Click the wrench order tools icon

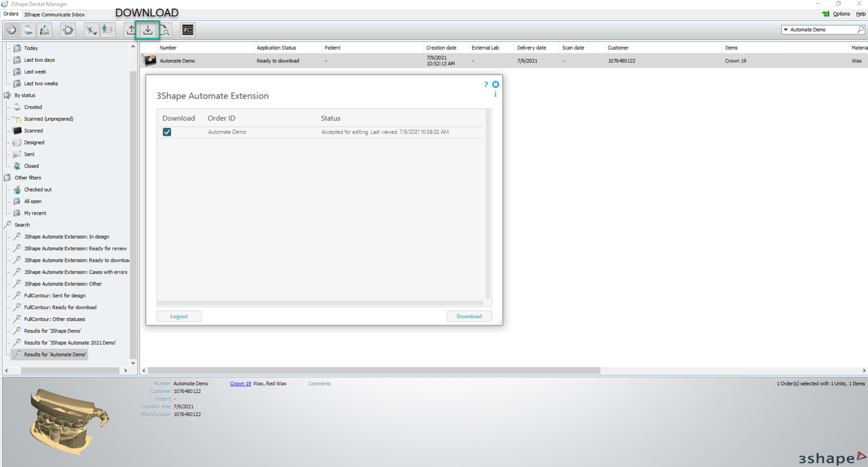pos(91,29)
